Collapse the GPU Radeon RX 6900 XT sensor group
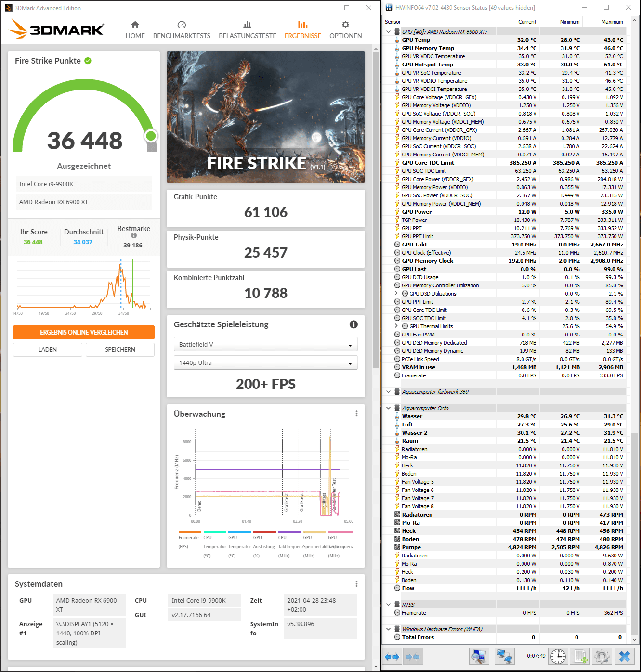The image size is (641, 672). (x=389, y=32)
